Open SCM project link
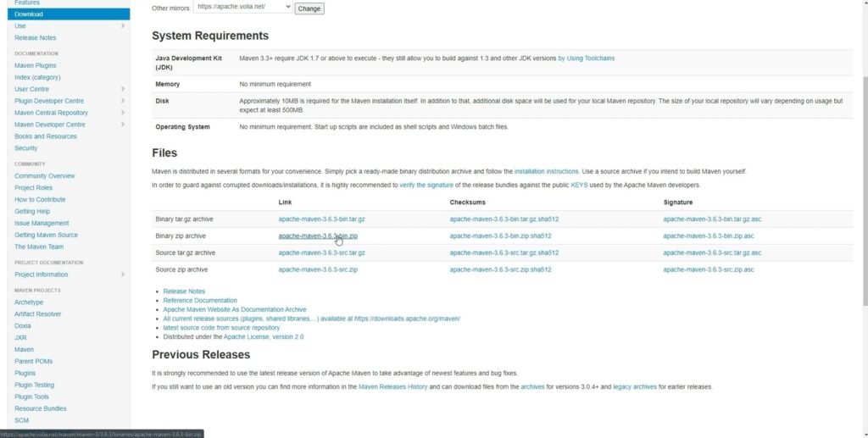 coord(21,420)
